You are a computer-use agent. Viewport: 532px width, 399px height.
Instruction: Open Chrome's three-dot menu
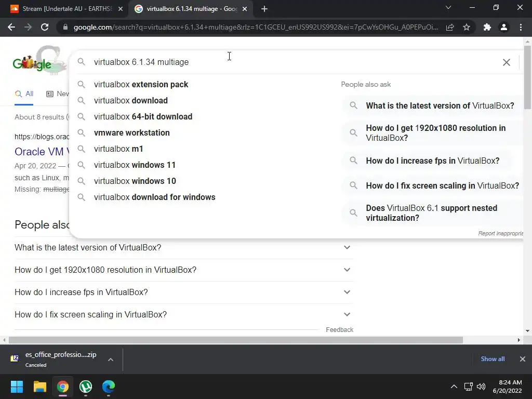[x=521, y=27]
